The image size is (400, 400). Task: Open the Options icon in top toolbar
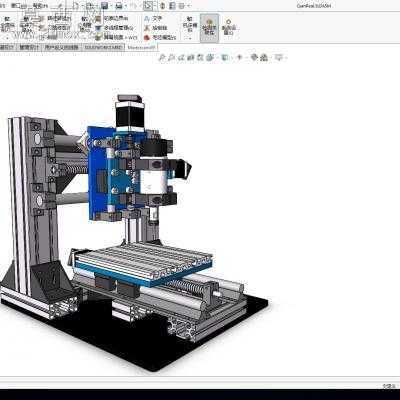(182, 6)
